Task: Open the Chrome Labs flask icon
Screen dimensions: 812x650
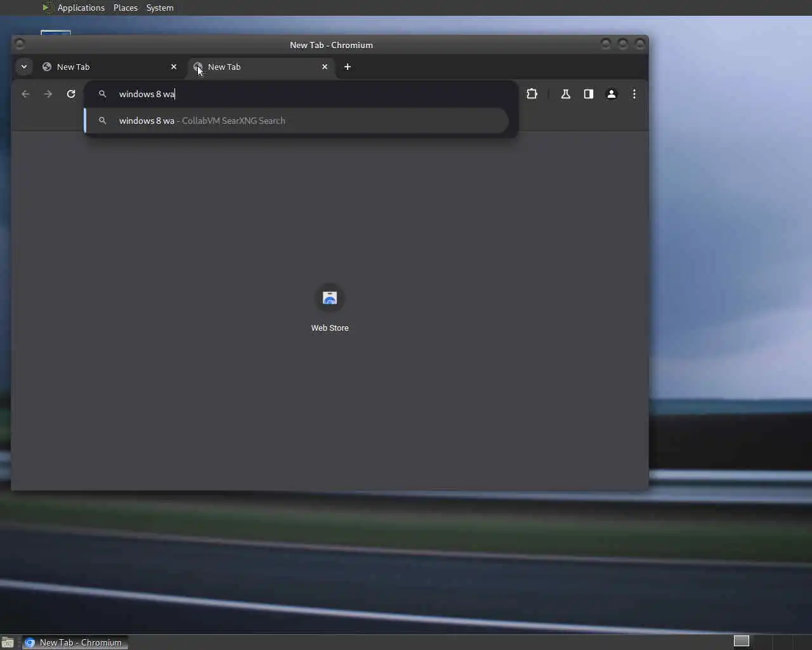Action: (565, 94)
